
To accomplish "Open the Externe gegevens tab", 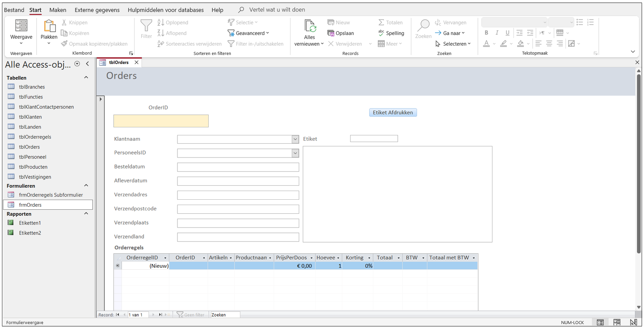I will [x=97, y=10].
